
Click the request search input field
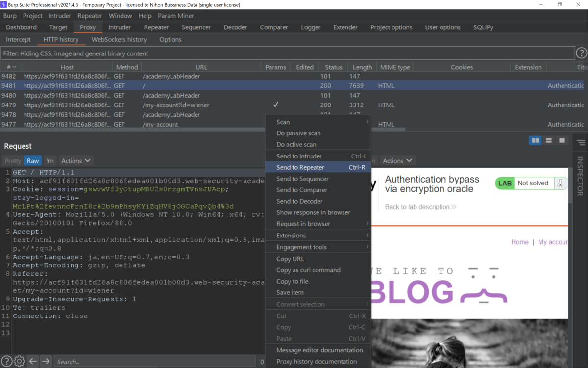click(154, 362)
